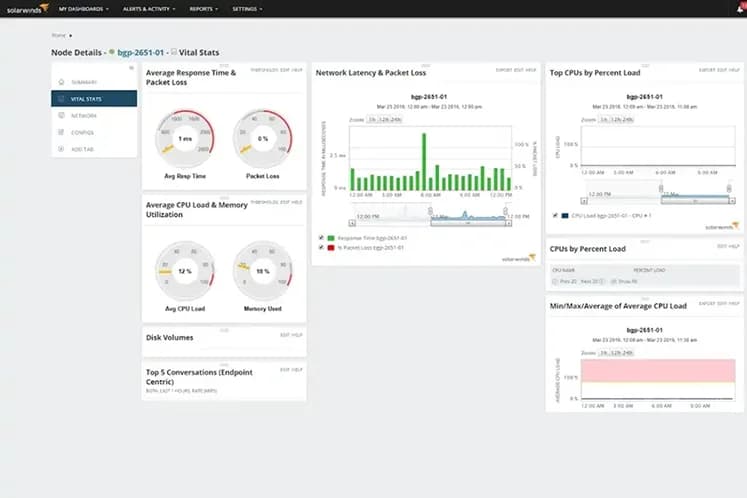Click the green Response Time legend swatch
Image resolution: width=747 pixels, height=498 pixels.
click(331, 238)
